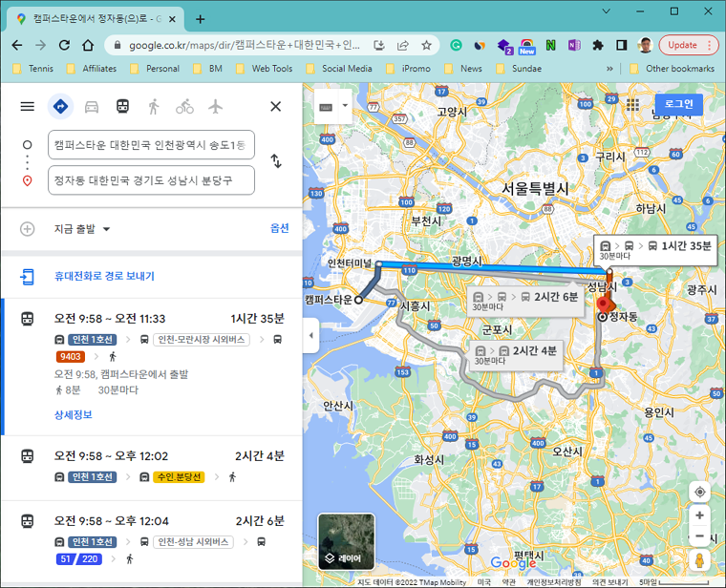
Task: Go back in browser history
Action: pyautogui.click(x=17, y=45)
